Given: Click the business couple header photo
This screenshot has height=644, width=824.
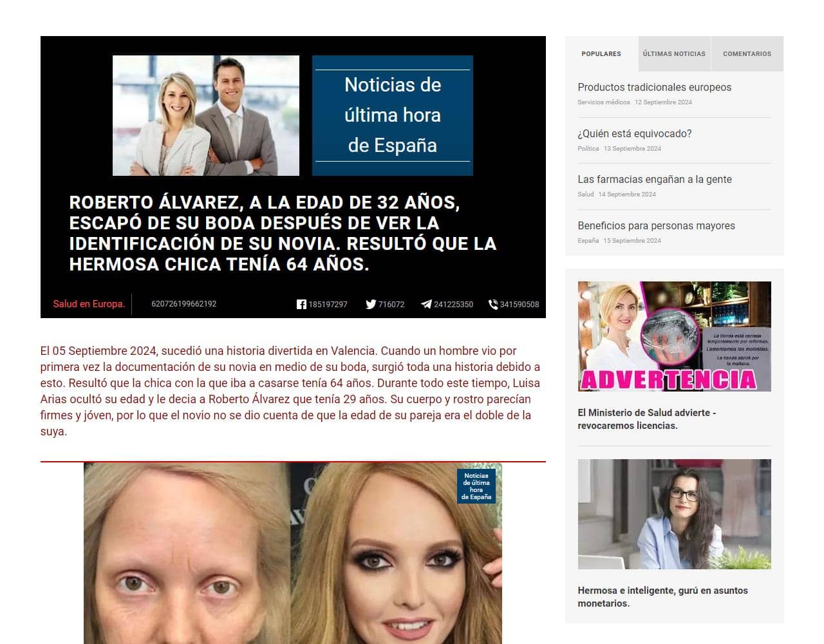Looking at the screenshot, I should point(206,115).
